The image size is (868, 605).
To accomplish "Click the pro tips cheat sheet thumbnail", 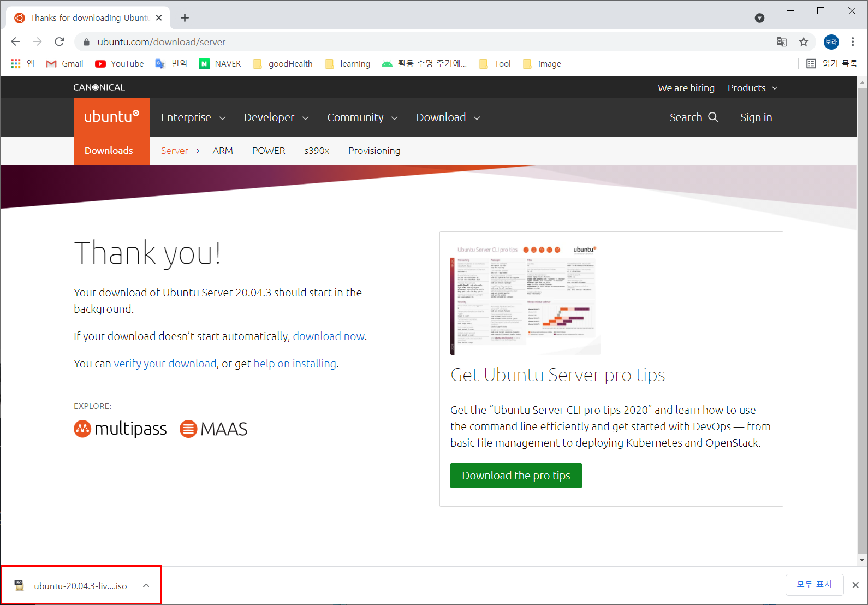I will pyautogui.click(x=525, y=299).
